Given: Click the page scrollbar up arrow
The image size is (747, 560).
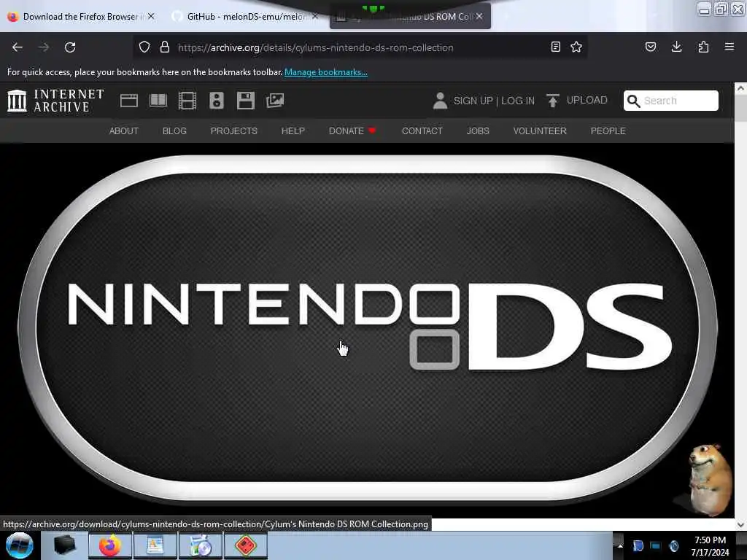Looking at the screenshot, I should (x=740, y=88).
